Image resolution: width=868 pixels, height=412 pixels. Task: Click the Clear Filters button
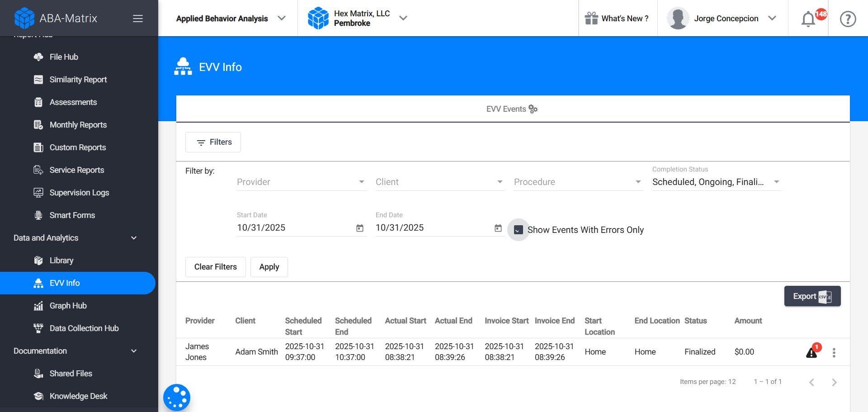pyautogui.click(x=215, y=267)
